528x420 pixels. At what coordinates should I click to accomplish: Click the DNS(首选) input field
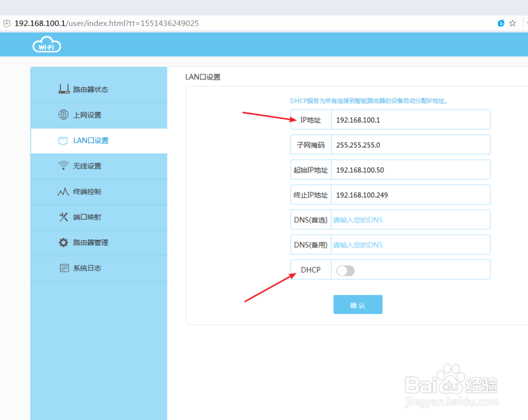click(x=410, y=220)
